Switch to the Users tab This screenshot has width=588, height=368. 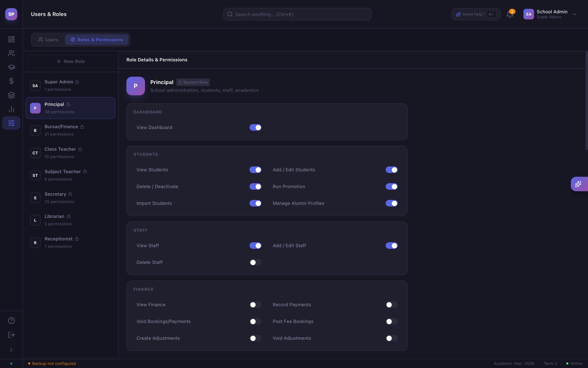(48, 40)
